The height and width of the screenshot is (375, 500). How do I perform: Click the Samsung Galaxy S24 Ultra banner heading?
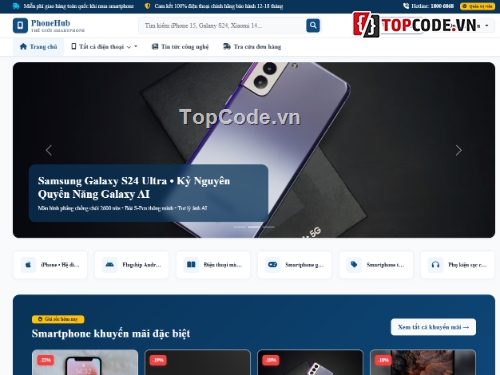pyautogui.click(x=134, y=187)
